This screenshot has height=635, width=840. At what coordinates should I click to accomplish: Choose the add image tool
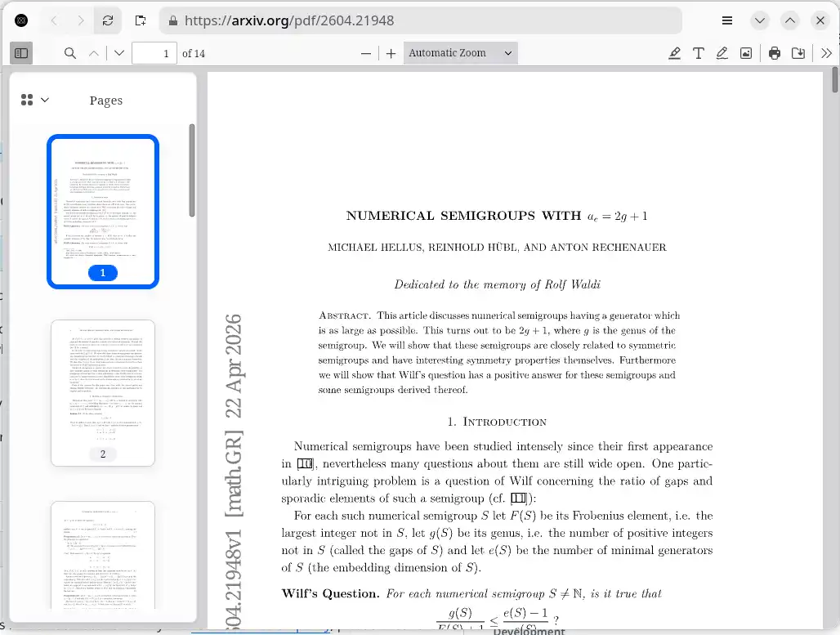pyautogui.click(x=746, y=53)
